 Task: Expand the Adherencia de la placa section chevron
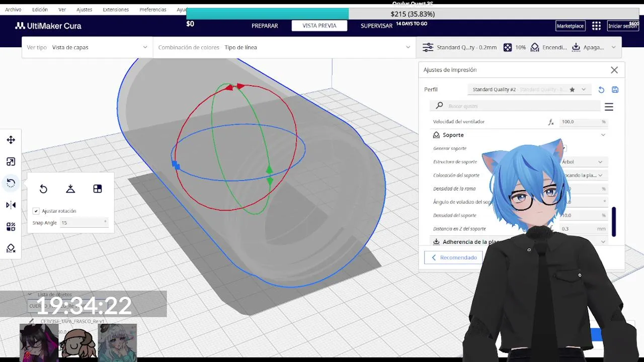(x=603, y=242)
